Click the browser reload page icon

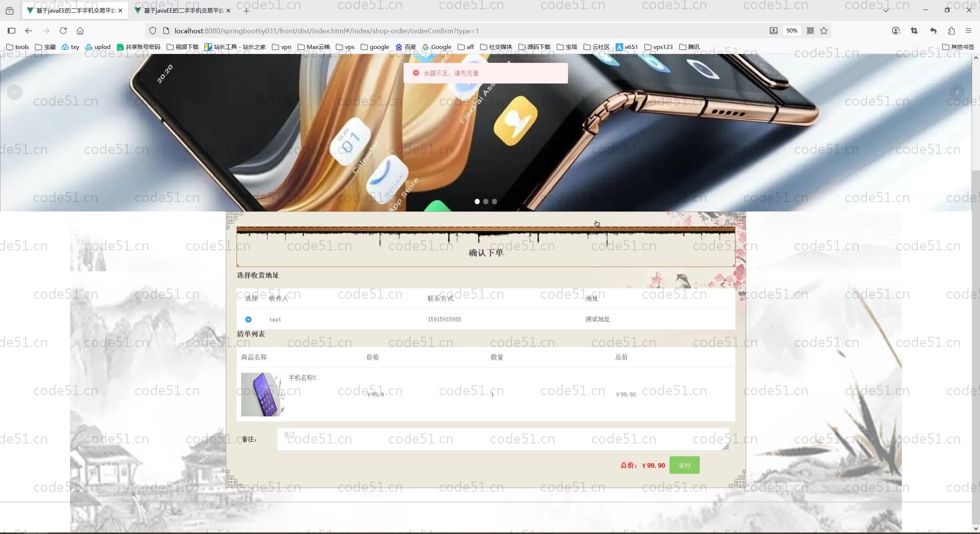(63, 31)
